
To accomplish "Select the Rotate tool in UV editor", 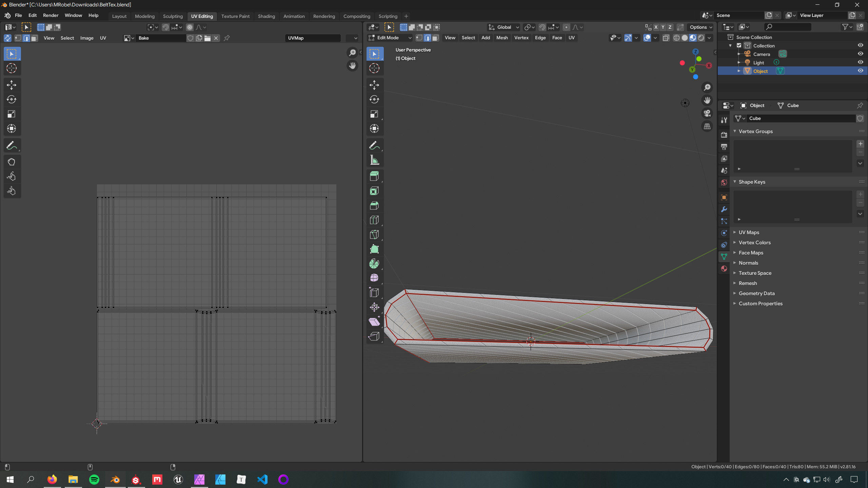I will tap(12, 100).
